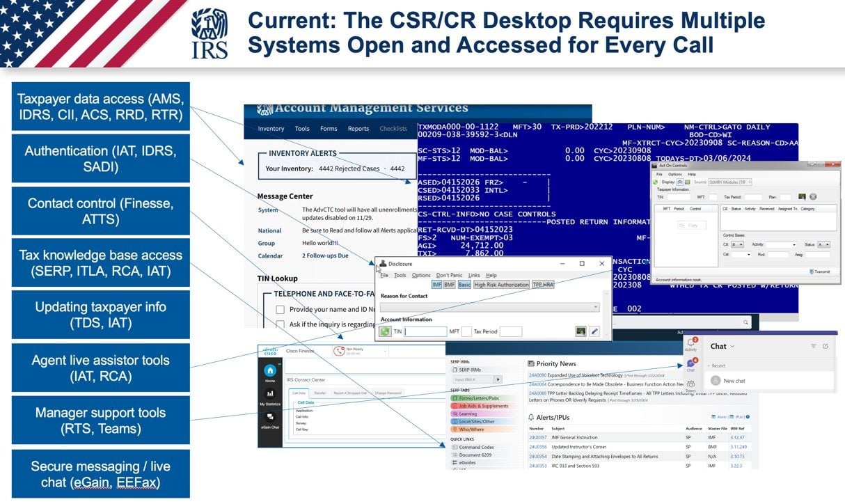
Task: Expand the Chat dropdown chevron in Teams
Action: tap(732, 346)
